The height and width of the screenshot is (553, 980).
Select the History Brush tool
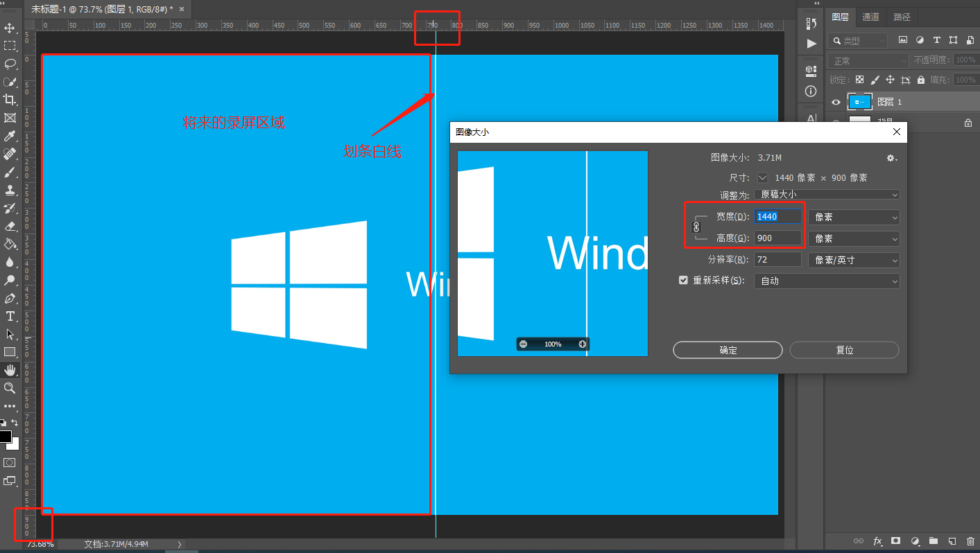click(x=10, y=208)
